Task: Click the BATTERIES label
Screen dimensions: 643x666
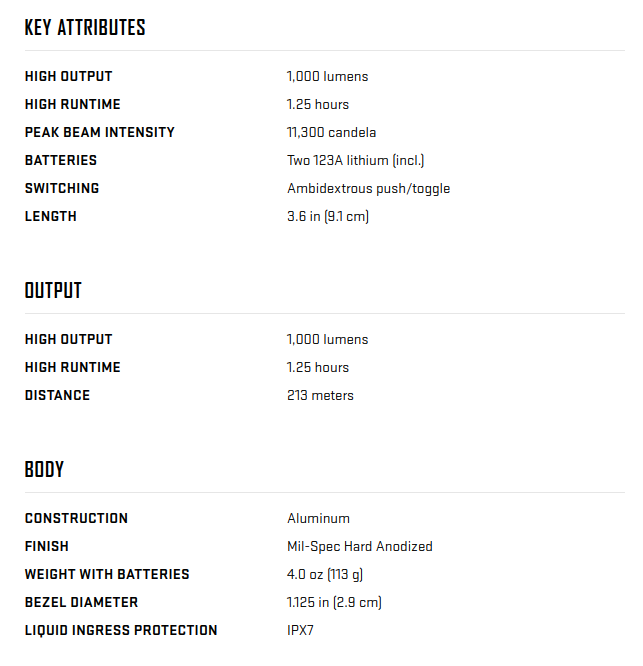Action: 61,160
